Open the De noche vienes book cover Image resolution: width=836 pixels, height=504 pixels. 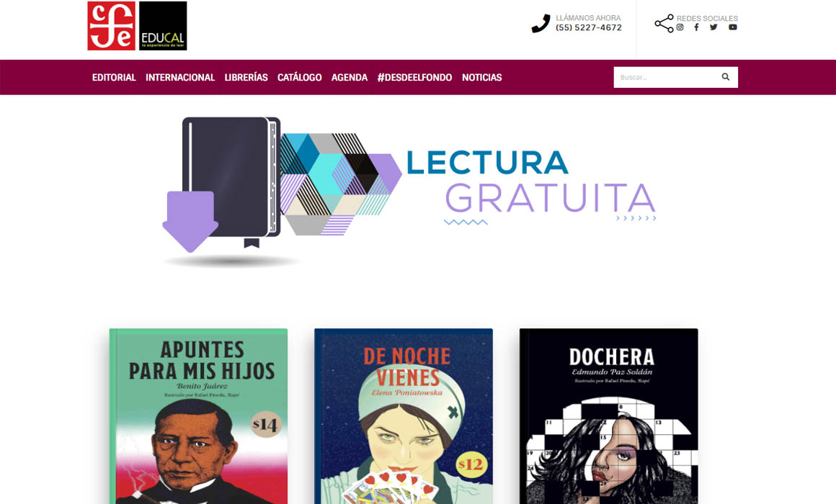click(x=404, y=416)
